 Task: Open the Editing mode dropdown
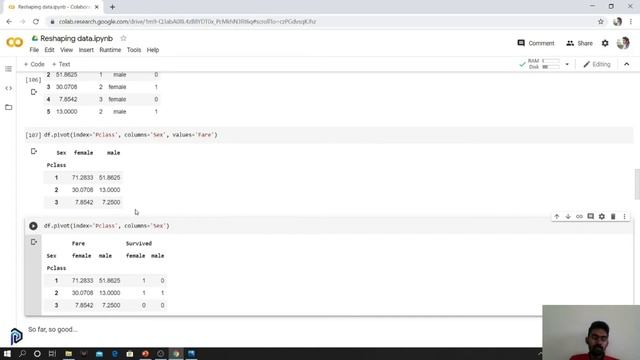point(597,64)
